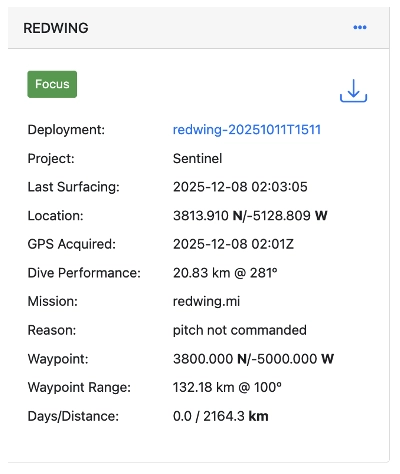Click the Deployment: label
The image size is (400, 474).
tap(66, 130)
